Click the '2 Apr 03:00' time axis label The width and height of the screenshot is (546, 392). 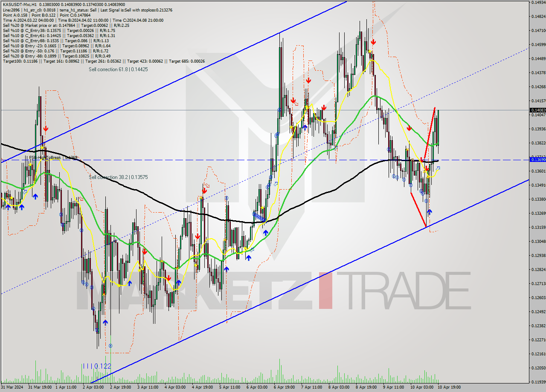[94, 387]
